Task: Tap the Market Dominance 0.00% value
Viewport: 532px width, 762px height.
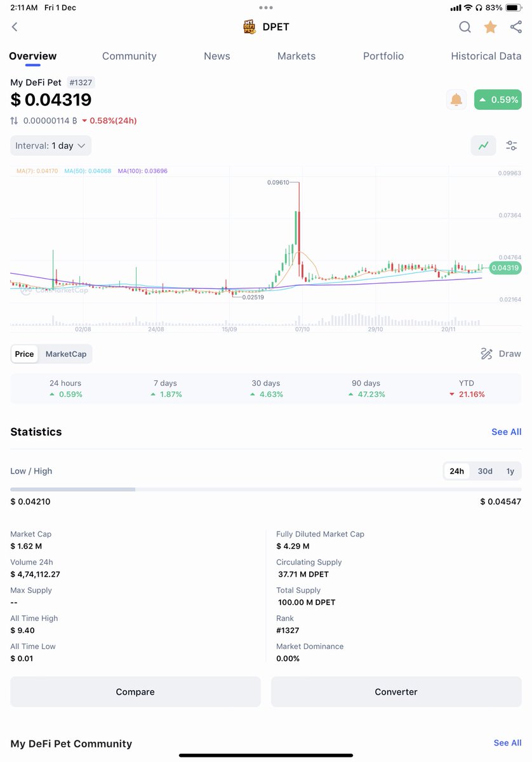Action: tap(288, 658)
